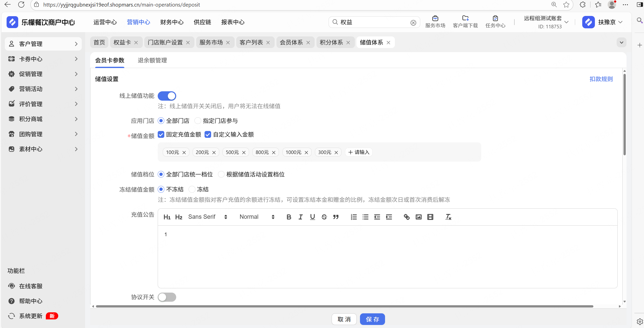Click the insert image icon
The image size is (644, 328).
418,217
